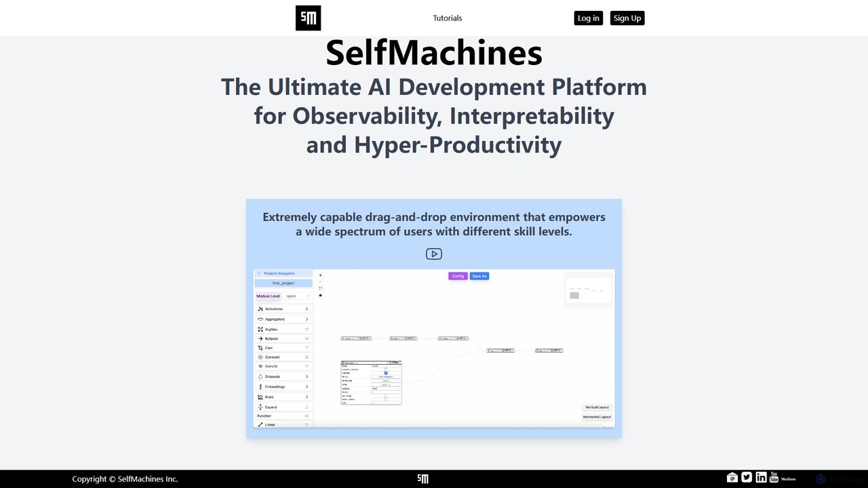Expand the Aggregators category chevron
The height and width of the screenshot is (488, 868).
click(x=307, y=319)
